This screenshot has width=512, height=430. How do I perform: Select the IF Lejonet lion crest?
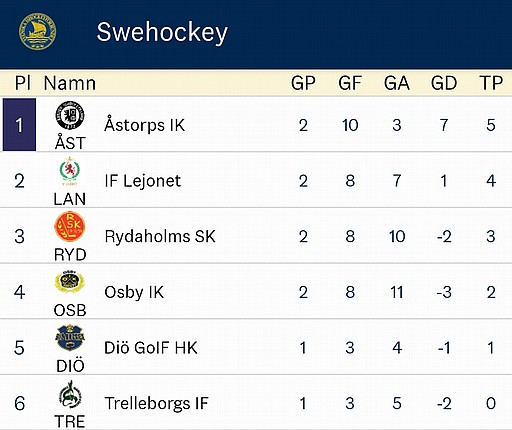coord(70,171)
